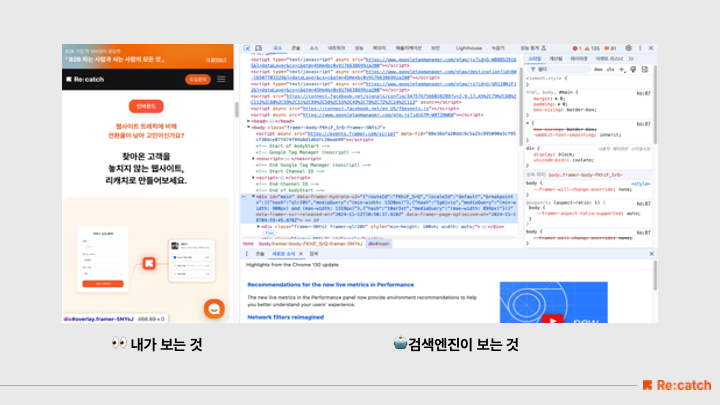Switch to the drawer 검색 tab
Viewport: 720px width, 405px height.
click(314, 254)
